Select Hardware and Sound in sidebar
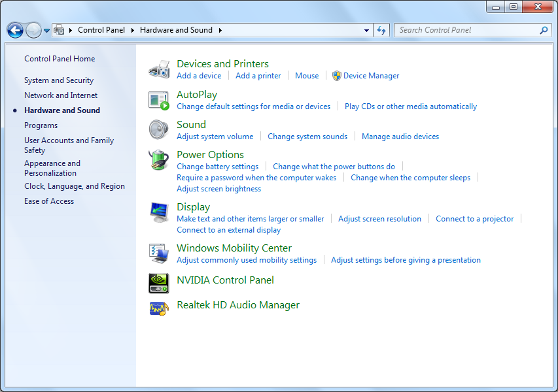The height and width of the screenshot is (392, 558). point(62,110)
